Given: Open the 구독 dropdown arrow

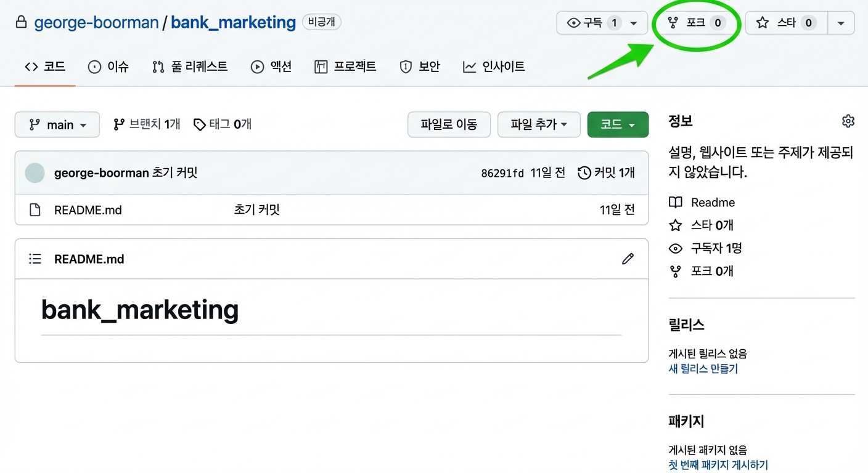Looking at the screenshot, I should 634,23.
